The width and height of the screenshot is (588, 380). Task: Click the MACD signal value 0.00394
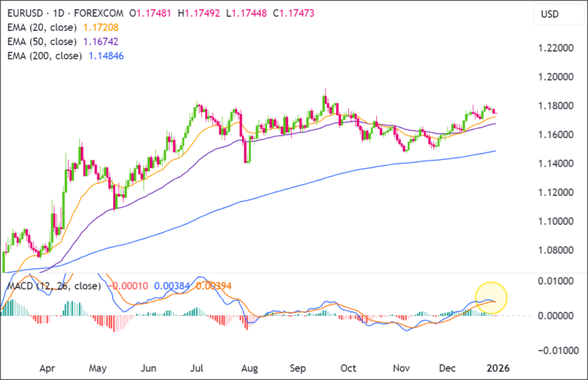[x=213, y=287]
